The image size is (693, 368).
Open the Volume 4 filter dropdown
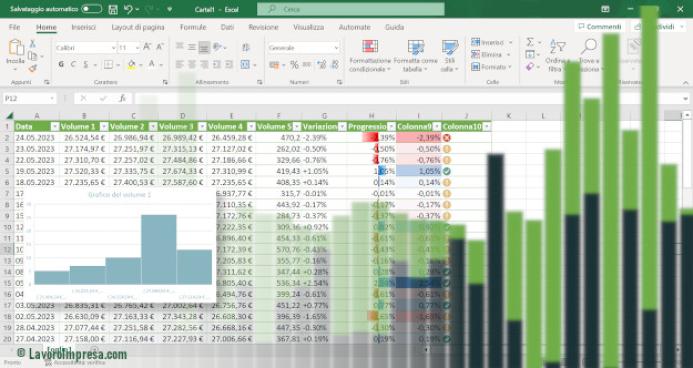[x=251, y=127]
